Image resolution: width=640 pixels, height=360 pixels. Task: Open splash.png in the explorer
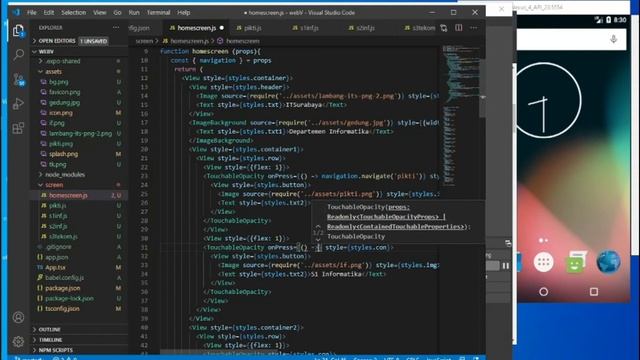pos(63,154)
